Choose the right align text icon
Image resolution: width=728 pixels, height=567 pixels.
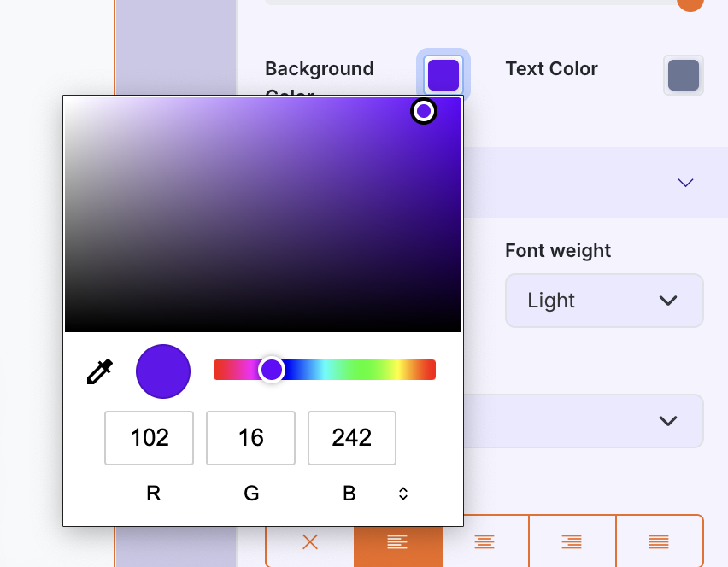point(572,541)
